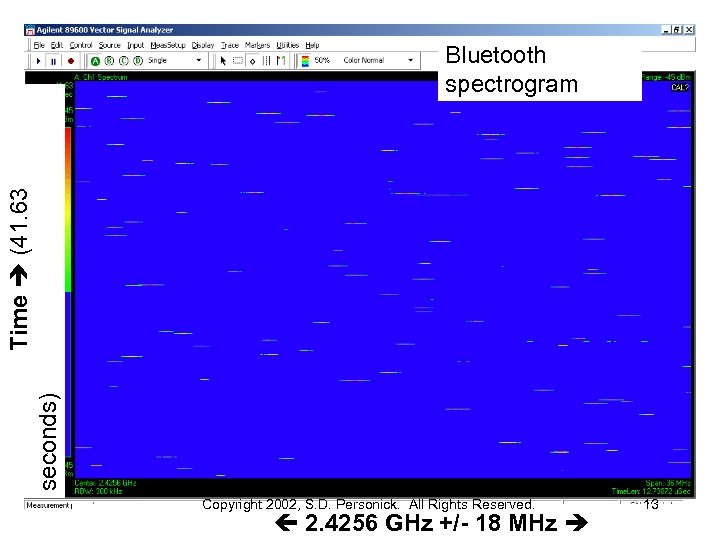Pause the measurement
Viewport: 720px width, 540px height.
[x=54, y=61]
